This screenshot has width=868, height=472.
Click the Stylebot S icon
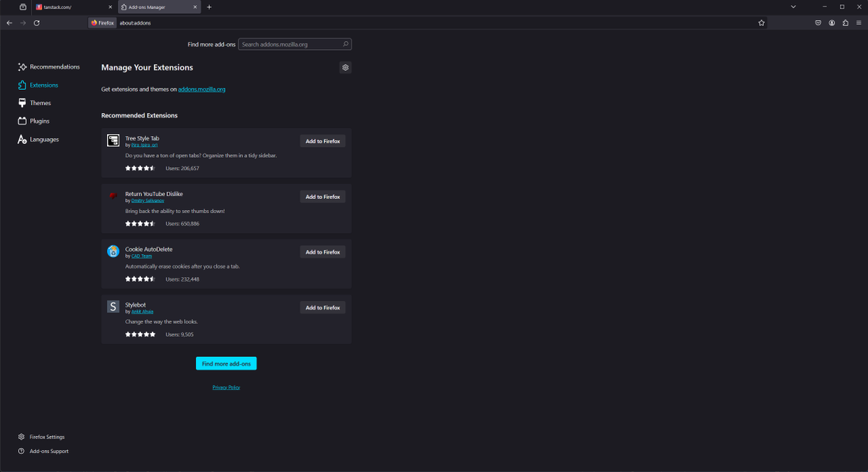coord(113,306)
